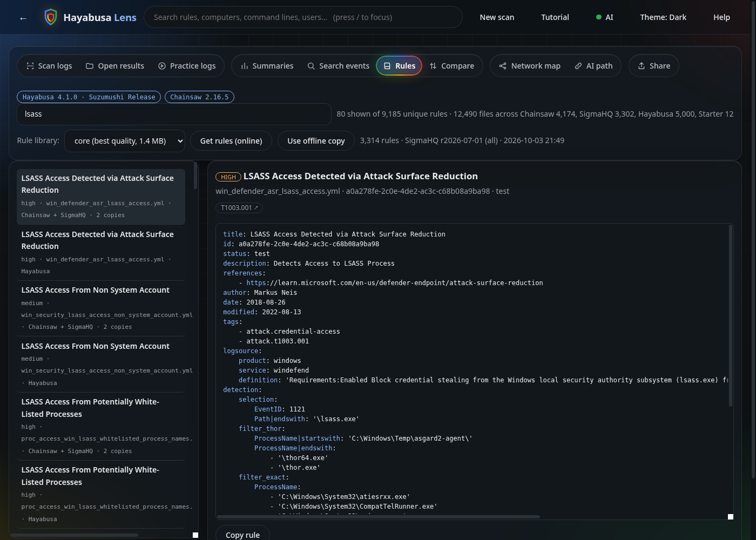Click the rule filter field containing lsass
756x540 pixels.
point(174,114)
